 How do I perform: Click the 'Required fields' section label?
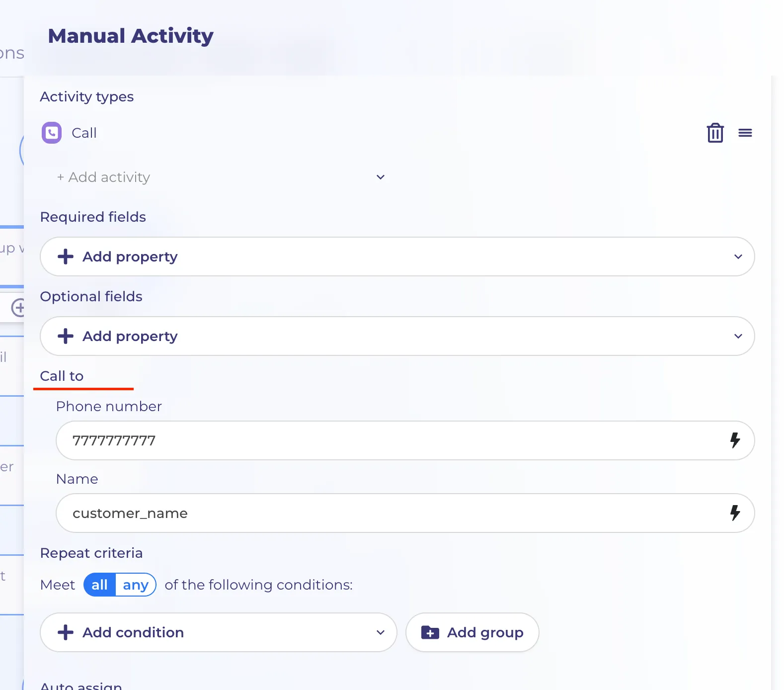(x=93, y=217)
